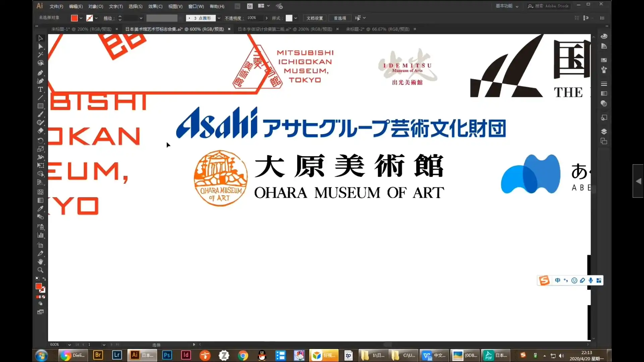Open the Gradient panel icon
The height and width of the screenshot is (362, 644).
pos(604,94)
